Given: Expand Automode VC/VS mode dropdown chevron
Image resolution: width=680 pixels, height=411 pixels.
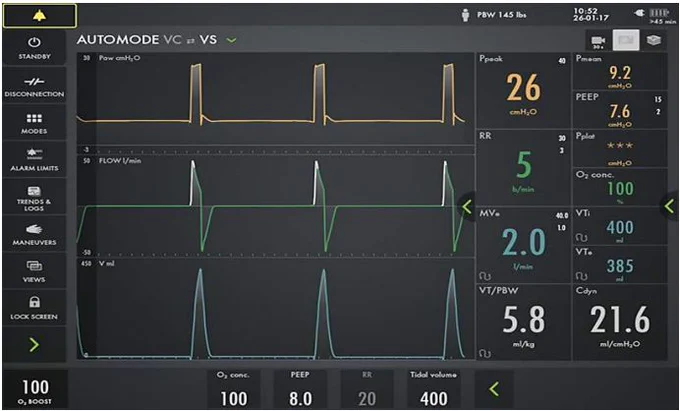Looking at the screenshot, I should pos(232,40).
